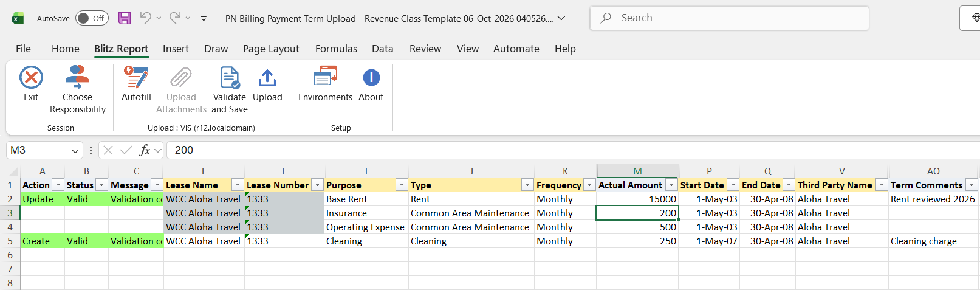Select the 15000 amount cell
This screenshot has width=980, height=290.
coord(637,199)
